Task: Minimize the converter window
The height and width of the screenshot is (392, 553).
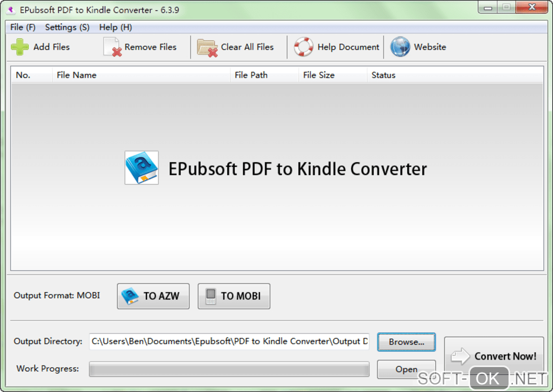Action: (488, 8)
